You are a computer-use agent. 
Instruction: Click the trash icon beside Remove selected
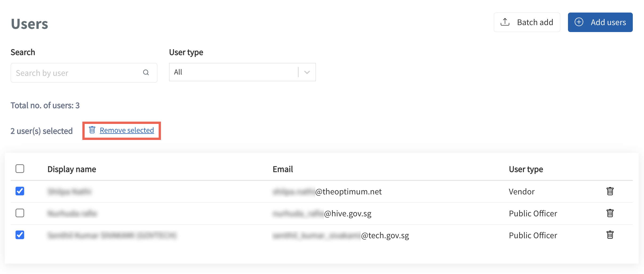(x=92, y=130)
